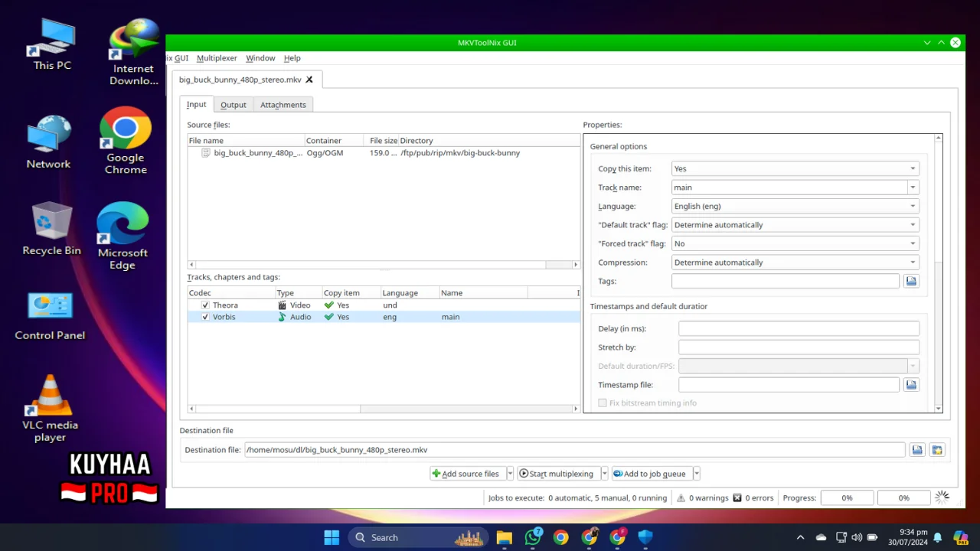Select the Input tab
This screenshot has width=980, height=551.
pos(197,104)
